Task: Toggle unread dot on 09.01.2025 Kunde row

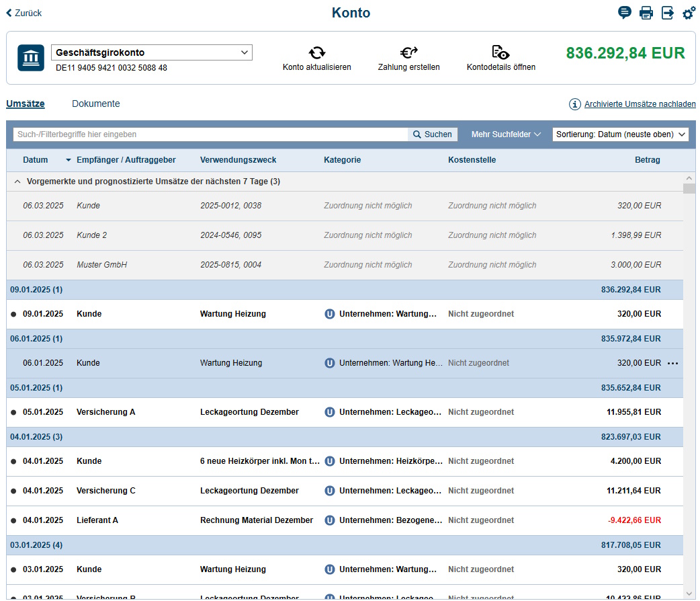Action: coord(13,314)
